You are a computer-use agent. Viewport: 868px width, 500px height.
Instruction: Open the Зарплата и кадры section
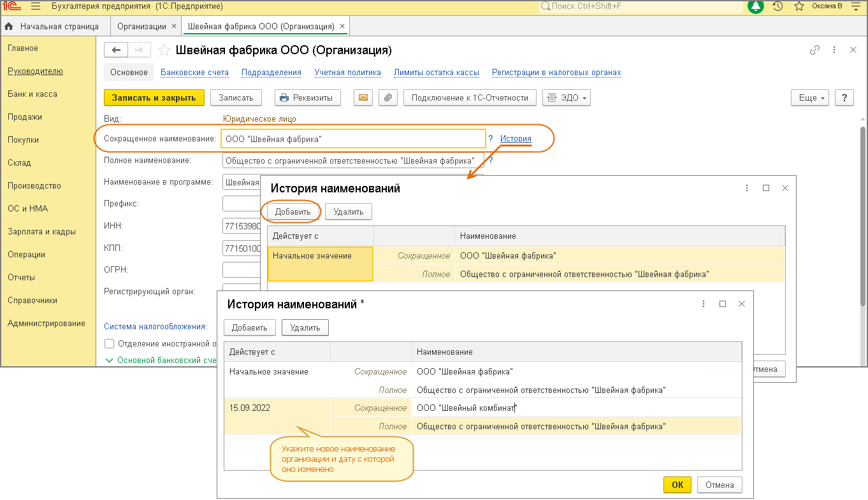tap(41, 232)
